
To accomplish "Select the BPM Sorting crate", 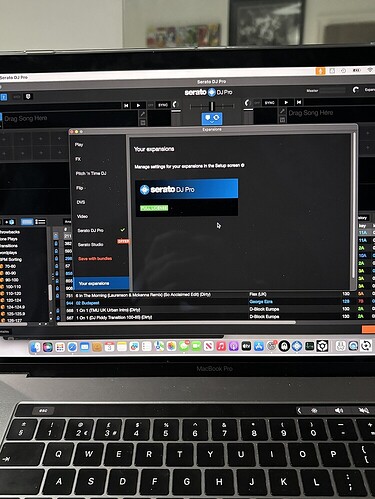I will [11, 259].
